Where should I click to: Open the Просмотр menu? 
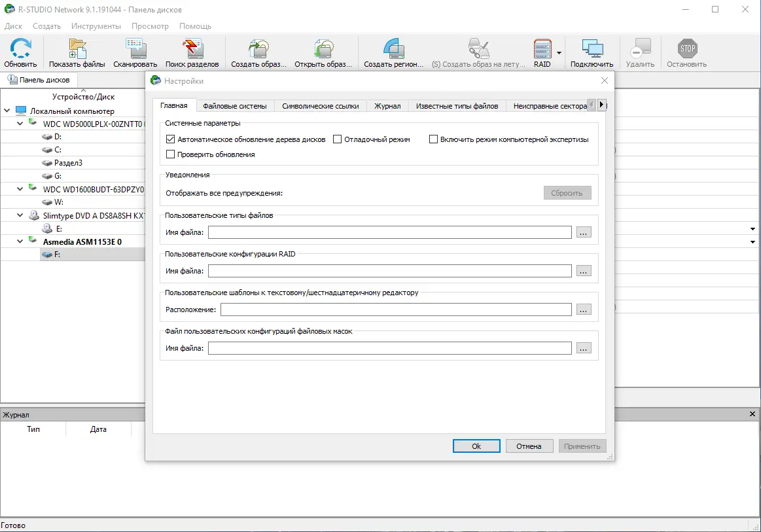click(x=150, y=26)
